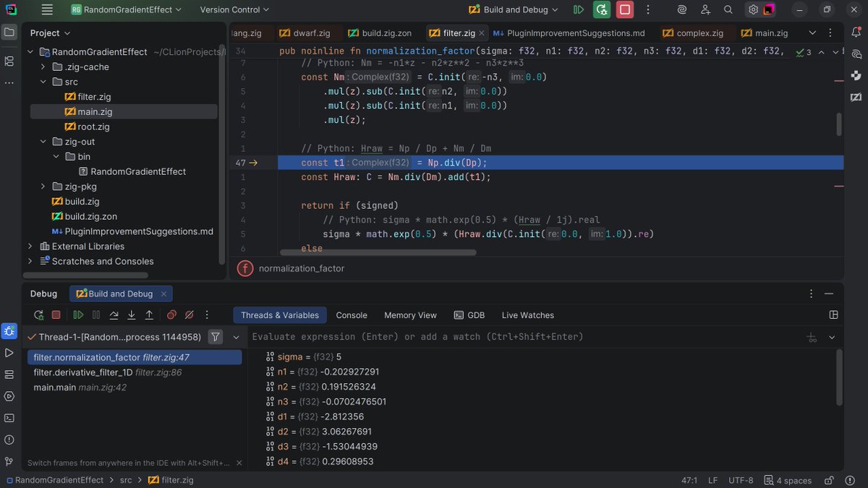Pause program in the debug toolbar
The width and height of the screenshot is (868, 488).
coord(96,315)
